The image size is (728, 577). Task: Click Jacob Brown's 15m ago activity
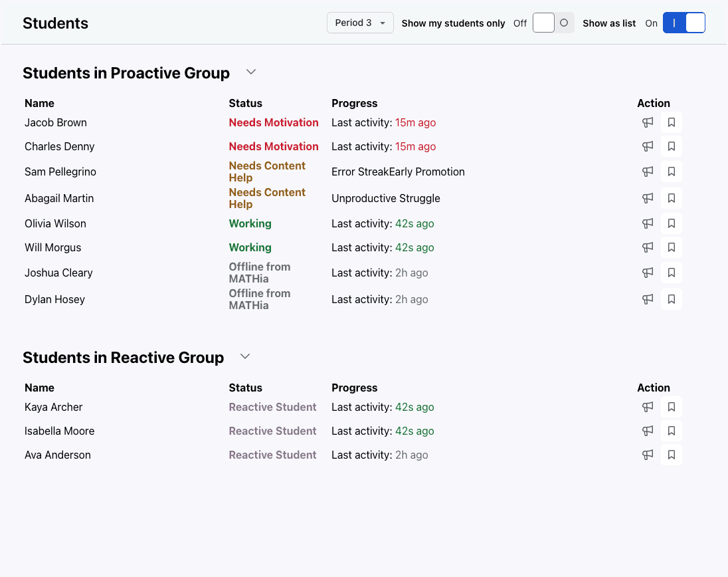click(416, 123)
